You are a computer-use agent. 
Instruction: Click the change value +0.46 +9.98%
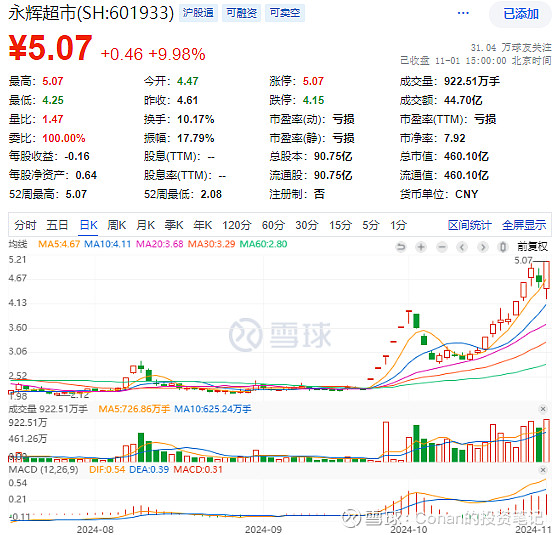[153, 54]
